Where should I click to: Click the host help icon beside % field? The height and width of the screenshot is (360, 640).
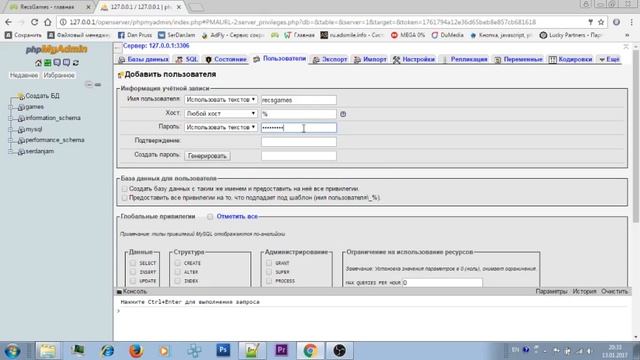(x=343, y=114)
